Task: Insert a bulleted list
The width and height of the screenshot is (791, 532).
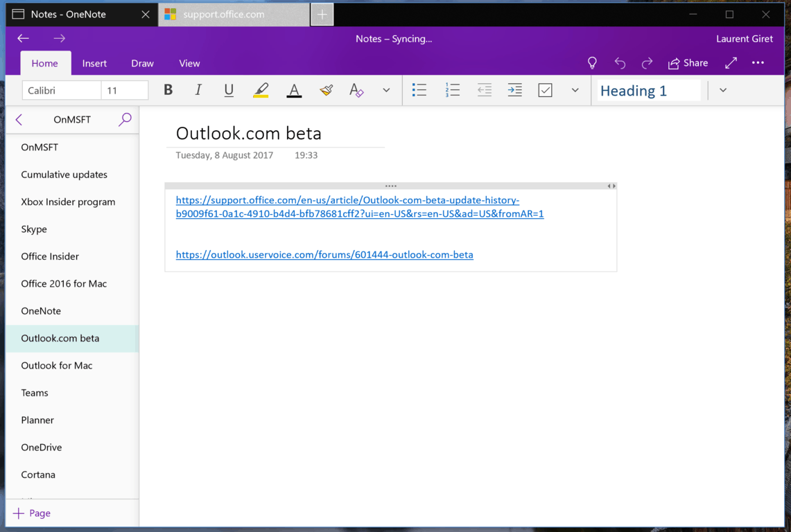Action: tap(419, 90)
